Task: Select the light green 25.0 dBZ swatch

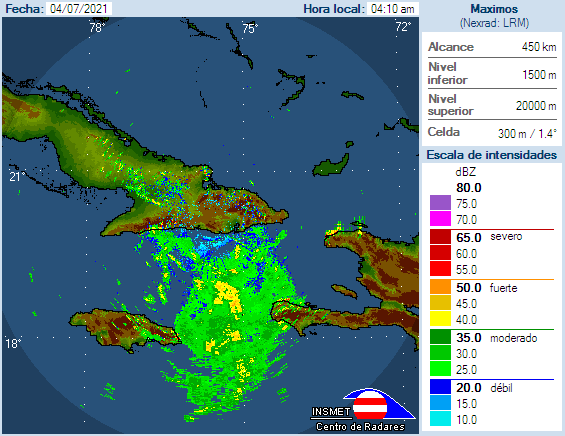Action: tap(440, 369)
